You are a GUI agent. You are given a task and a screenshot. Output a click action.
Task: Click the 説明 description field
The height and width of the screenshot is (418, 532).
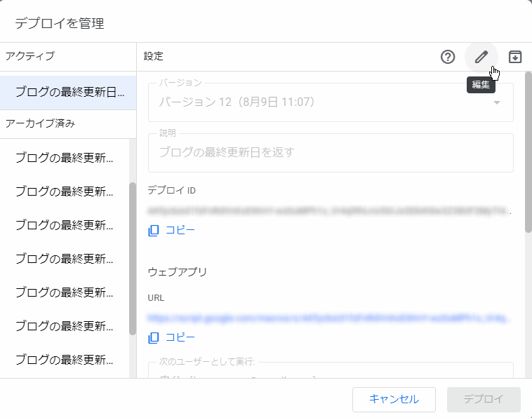tap(331, 153)
